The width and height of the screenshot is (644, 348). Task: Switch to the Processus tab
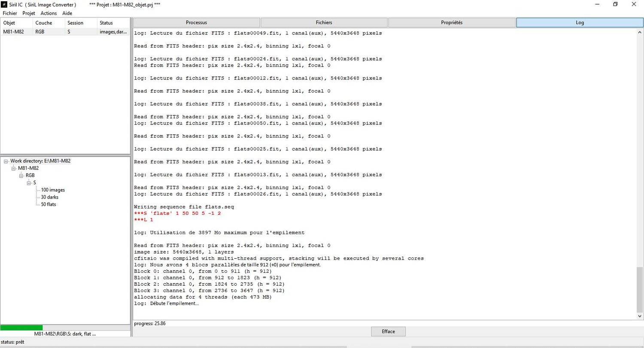pyautogui.click(x=196, y=22)
